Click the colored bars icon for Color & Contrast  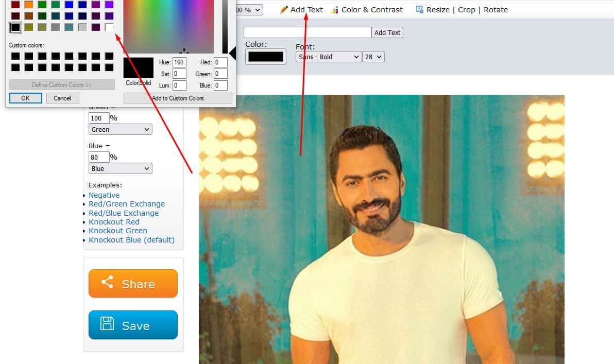335,10
